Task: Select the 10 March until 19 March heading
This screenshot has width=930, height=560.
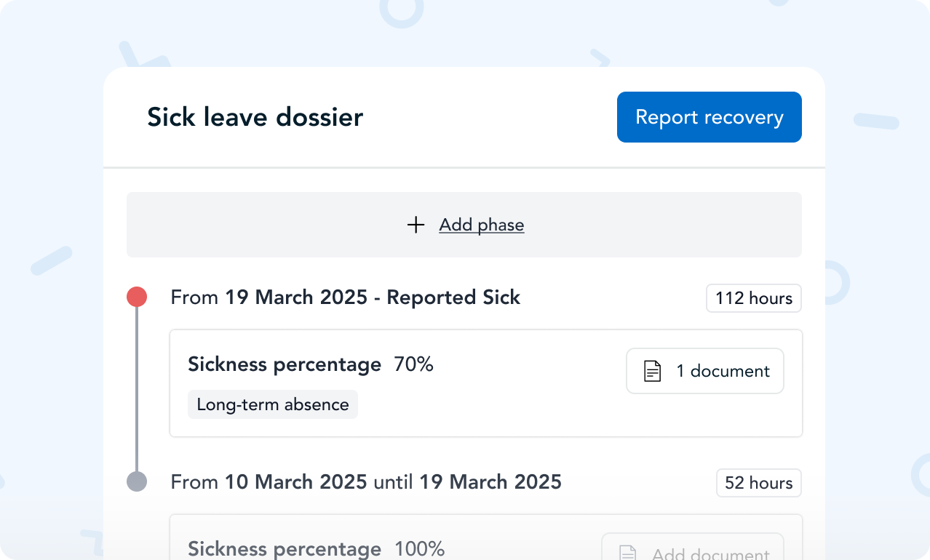Action: coord(366,481)
